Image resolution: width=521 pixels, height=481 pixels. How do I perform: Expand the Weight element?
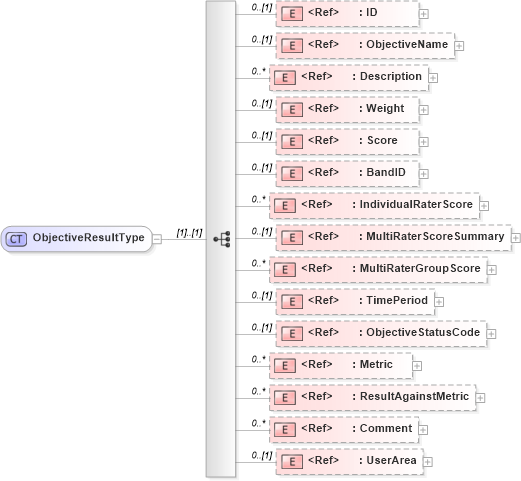click(x=424, y=110)
